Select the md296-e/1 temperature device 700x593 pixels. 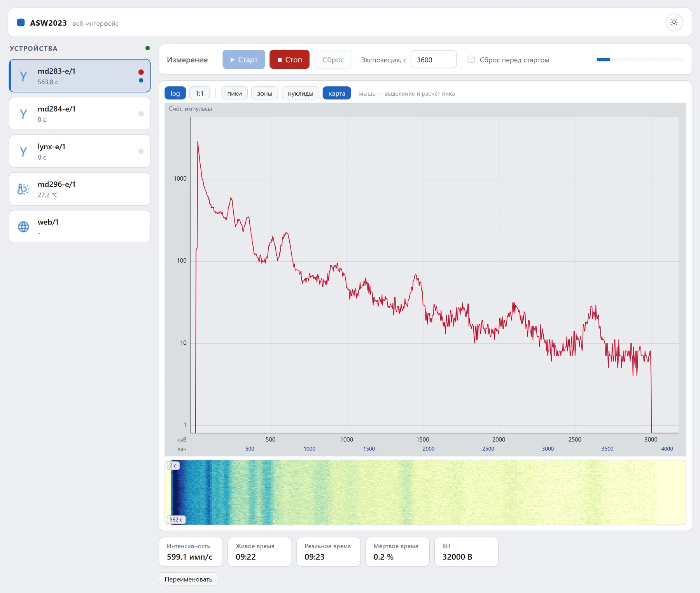(x=80, y=189)
